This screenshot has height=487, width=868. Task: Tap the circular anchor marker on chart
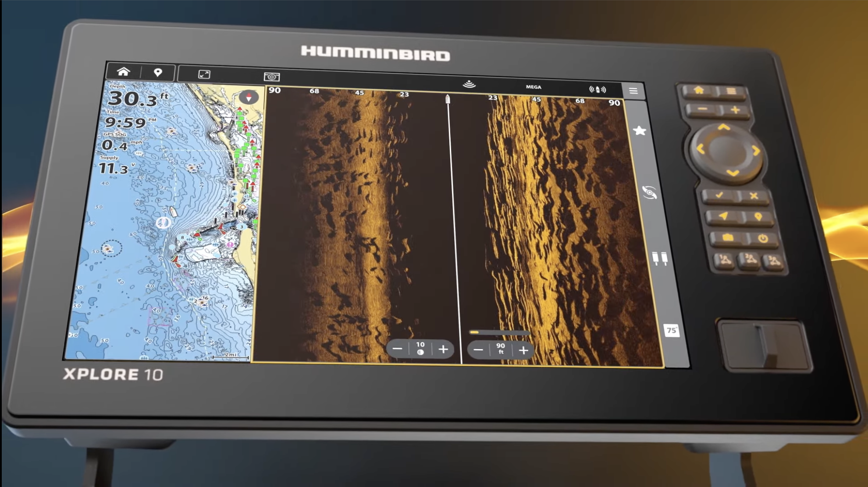[163, 223]
